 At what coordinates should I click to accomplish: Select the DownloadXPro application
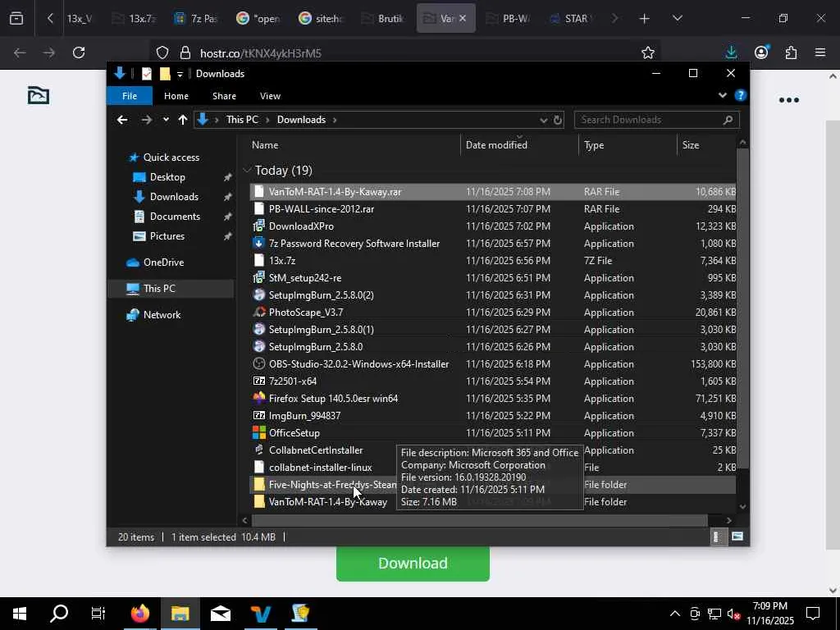click(301, 226)
